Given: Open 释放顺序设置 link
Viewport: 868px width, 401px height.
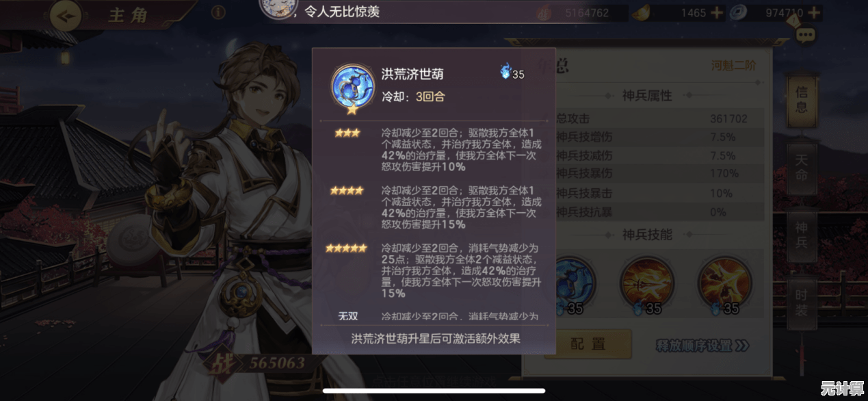Looking at the screenshot, I should point(702,346).
